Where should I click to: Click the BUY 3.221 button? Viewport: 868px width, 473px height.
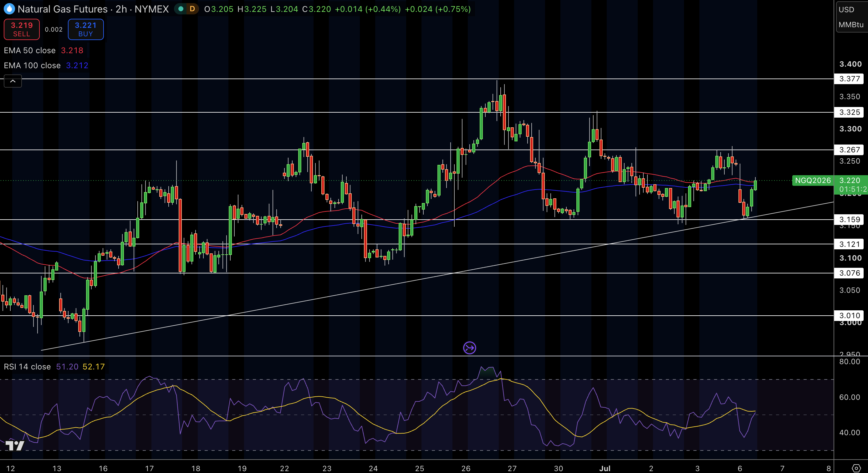point(86,29)
